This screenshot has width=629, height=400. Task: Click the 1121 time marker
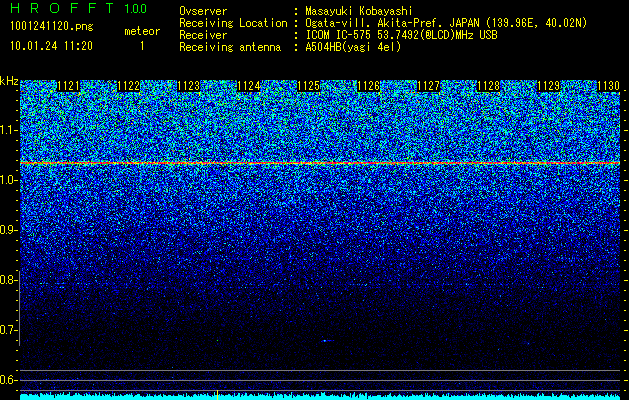[68, 86]
